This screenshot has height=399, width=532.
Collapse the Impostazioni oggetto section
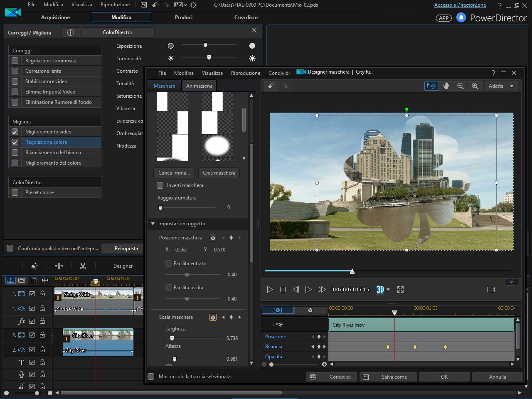(x=153, y=224)
